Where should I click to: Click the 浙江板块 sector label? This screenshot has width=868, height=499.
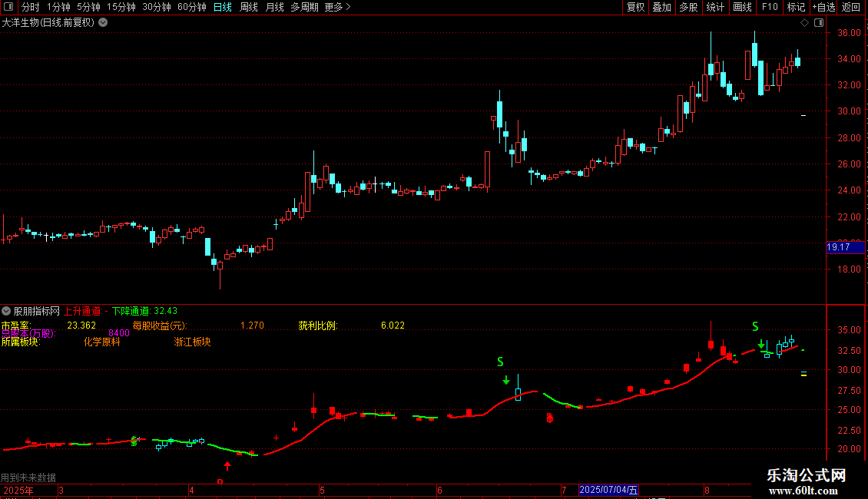click(192, 342)
